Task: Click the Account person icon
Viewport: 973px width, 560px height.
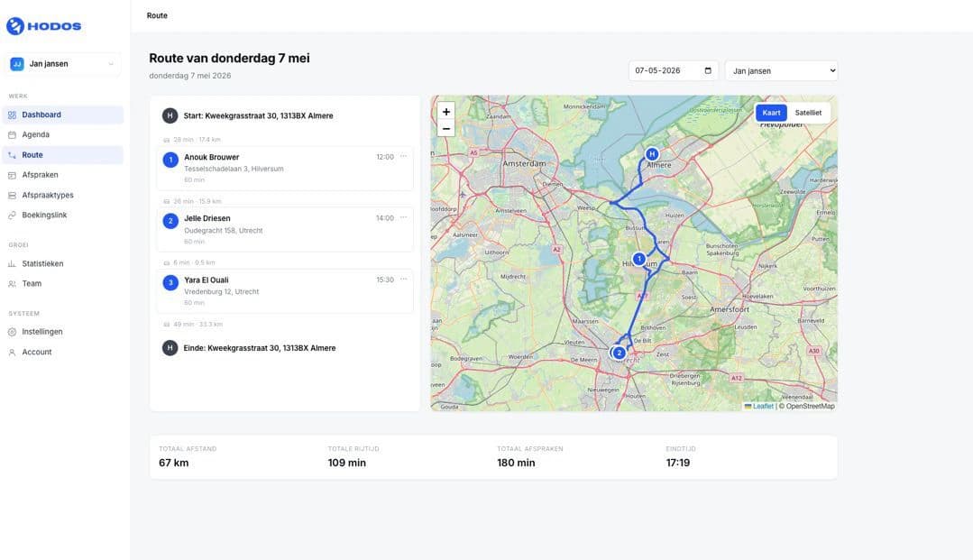Action: (x=12, y=352)
